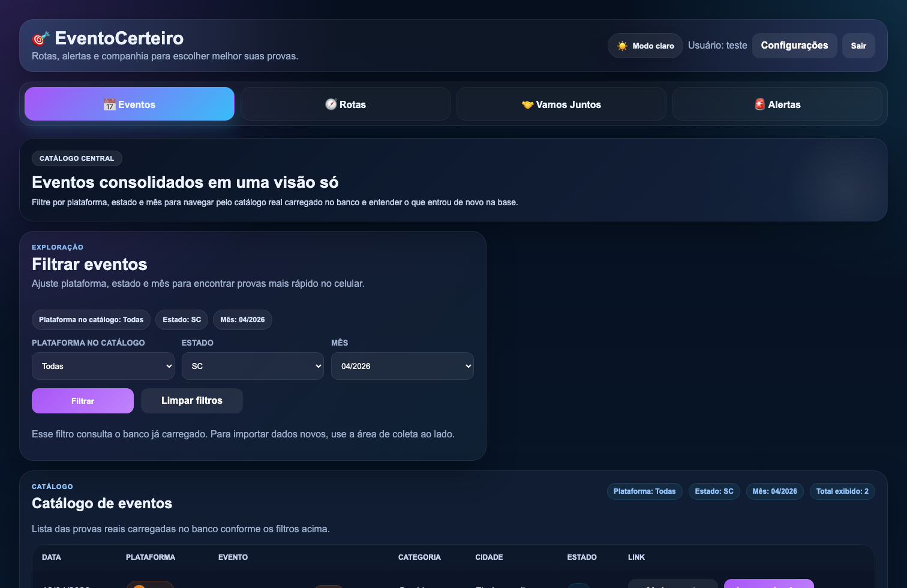Click the sun icon inside Modo claro button
This screenshot has width=907, height=588.
[x=623, y=45]
